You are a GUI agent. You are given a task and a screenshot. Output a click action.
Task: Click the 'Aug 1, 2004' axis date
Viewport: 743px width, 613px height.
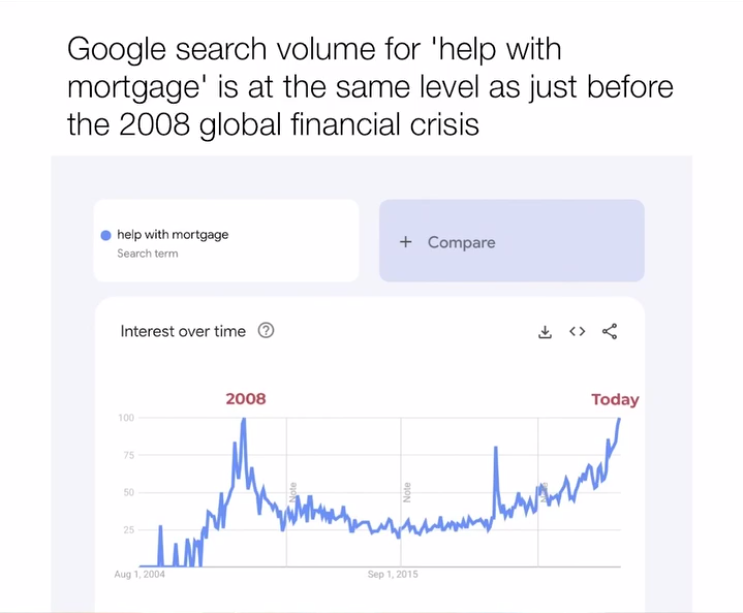click(139, 574)
